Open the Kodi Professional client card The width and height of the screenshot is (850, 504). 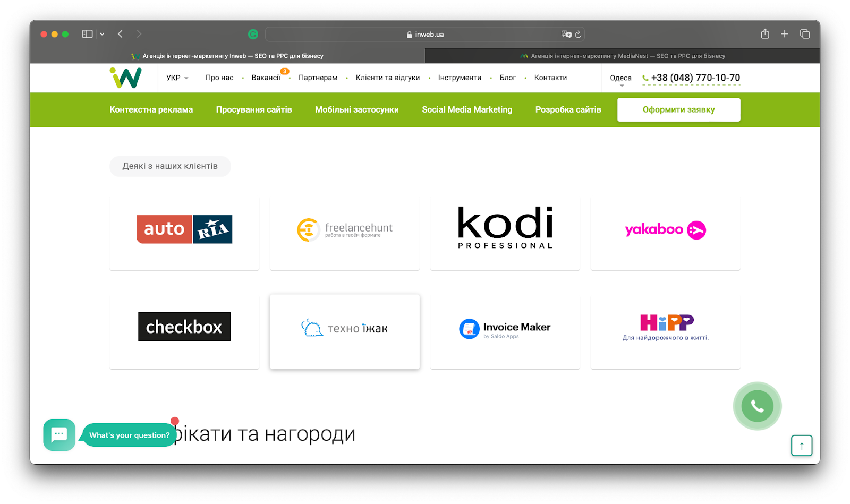point(505,233)
